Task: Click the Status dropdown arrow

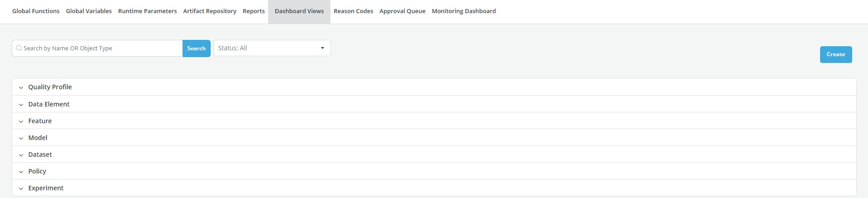Action: coord(322,48)
